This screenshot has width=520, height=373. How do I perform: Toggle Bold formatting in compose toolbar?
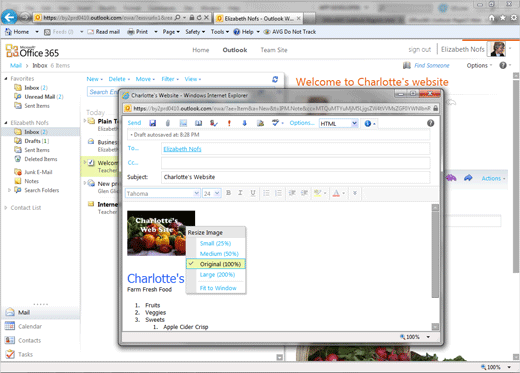[x=228, y=193]
